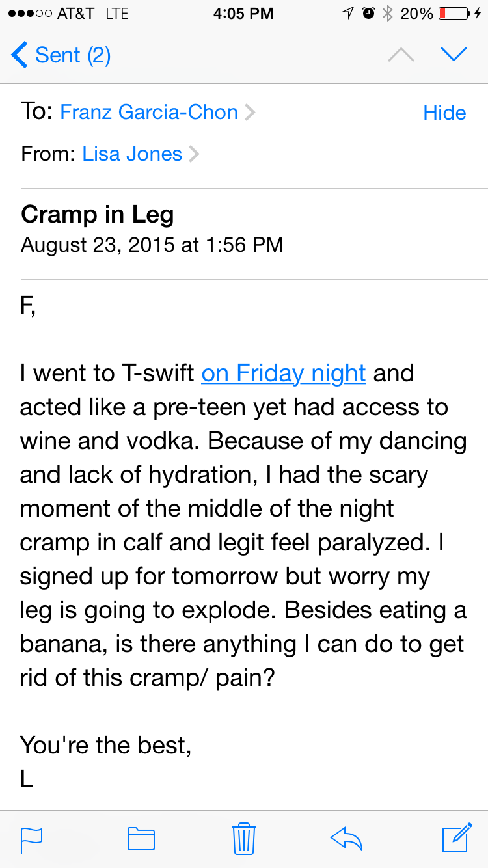The width and height of the screenshot is (488, 868).
Task: Expand chevron next to Lisa Jones
Action: click(x=194, y=155)
